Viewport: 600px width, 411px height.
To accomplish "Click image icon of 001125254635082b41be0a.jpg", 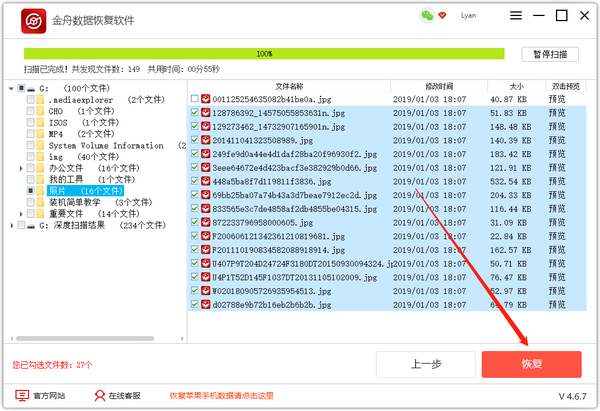I will click(x=206, y=99).
